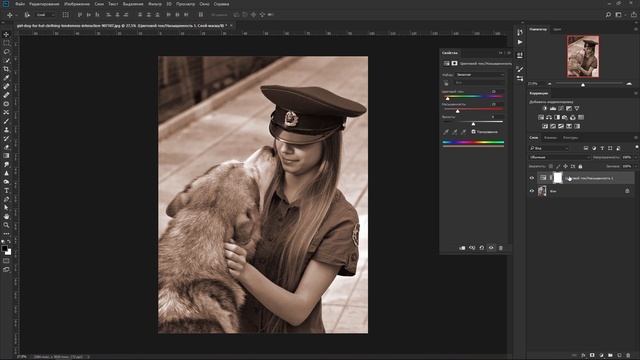The image size is (640, 360).
Task: Add a Brightness/Contrast adjustment
Action: point(545,109)
